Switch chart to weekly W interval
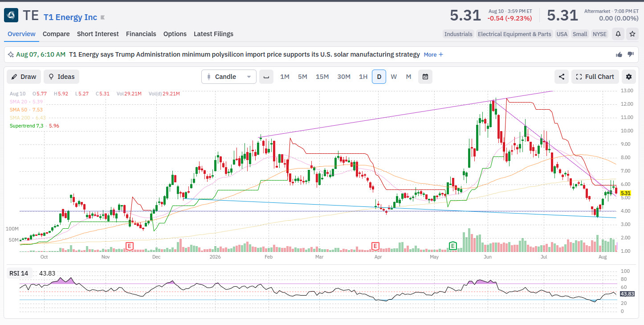 coord(394,77)
